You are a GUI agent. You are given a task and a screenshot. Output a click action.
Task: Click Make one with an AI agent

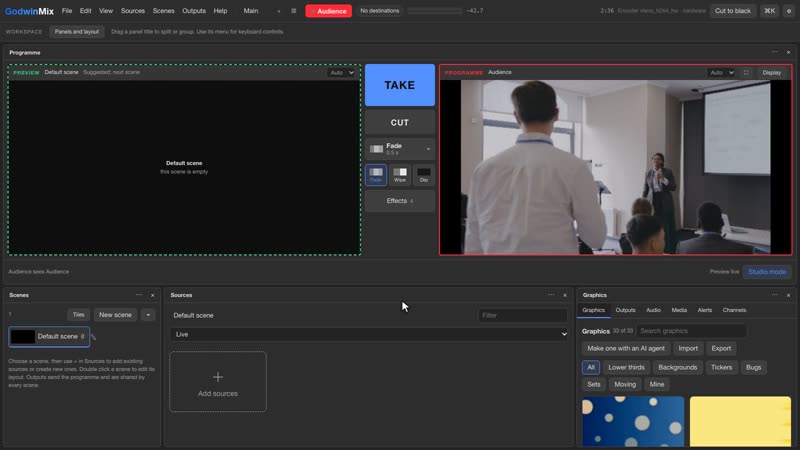click(x=626, y=348)
